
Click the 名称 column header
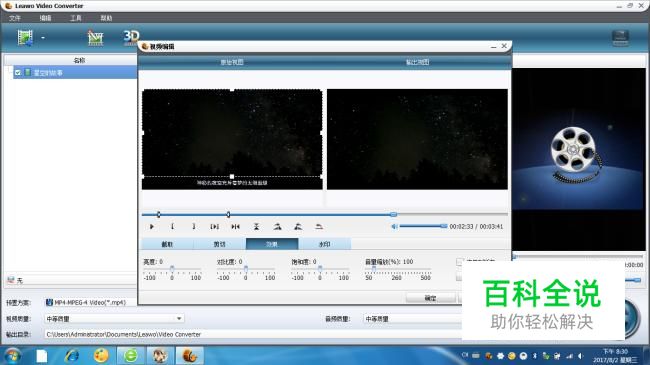pos(79,61)
